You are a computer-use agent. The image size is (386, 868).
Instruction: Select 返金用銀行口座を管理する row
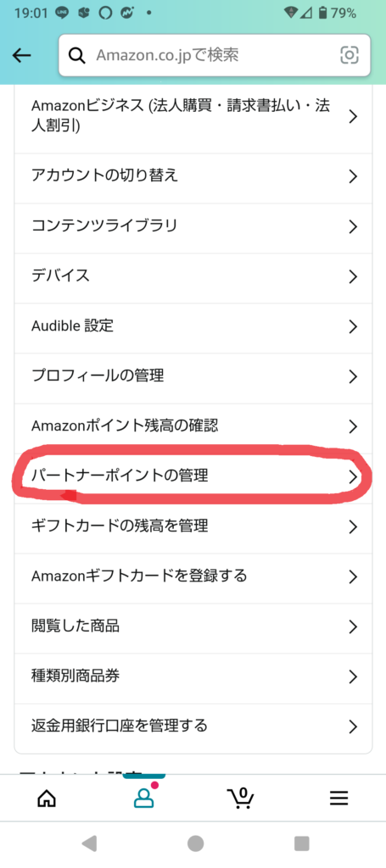click(x=193, y=726)
